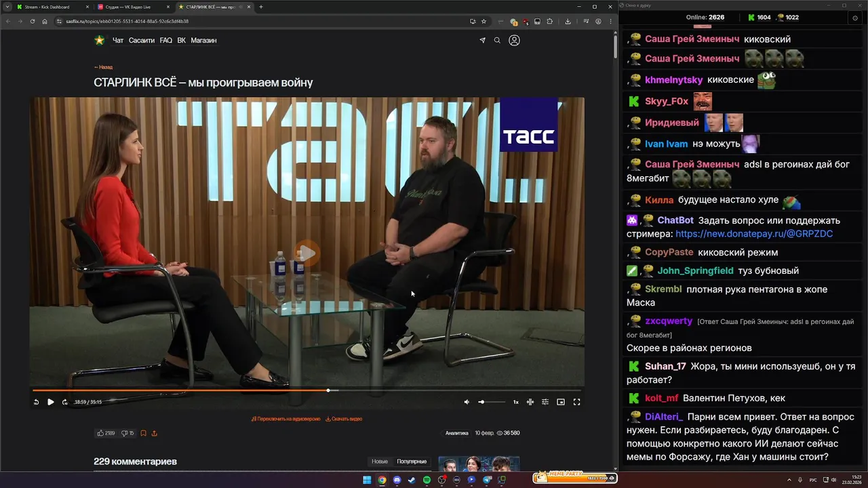This screenshot has height=488, width=868.
Task: Open the player settings sliders icon
Action: pyautogui.click(x=545, y=402)
